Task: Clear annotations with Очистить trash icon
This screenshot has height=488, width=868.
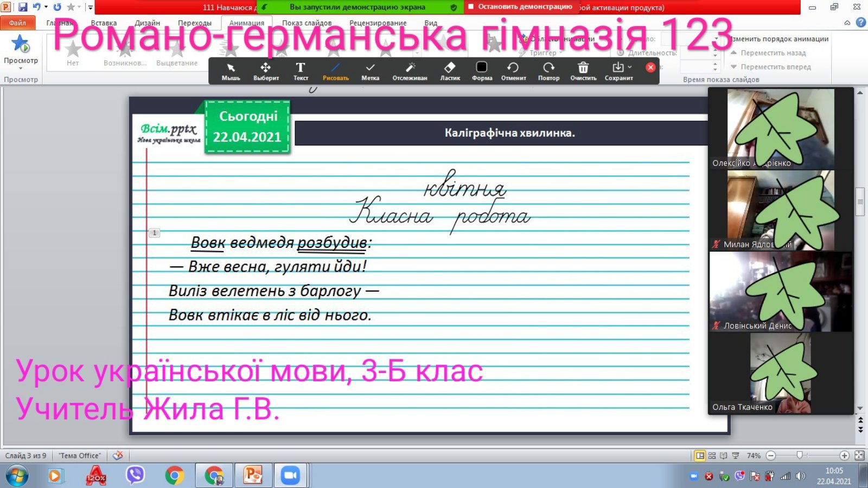Action: point(583,70)
